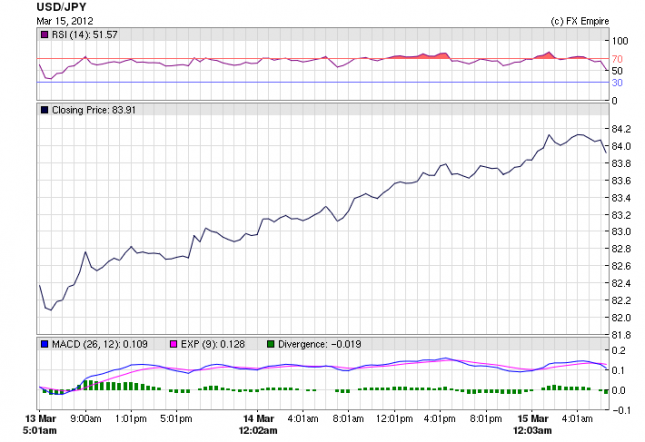
Task: Click the blue MACD legend swatch
Action: (x=44, y=344)
